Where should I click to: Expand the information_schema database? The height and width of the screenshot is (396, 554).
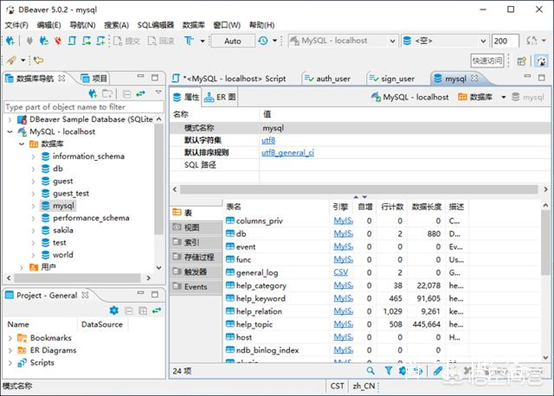33,156
